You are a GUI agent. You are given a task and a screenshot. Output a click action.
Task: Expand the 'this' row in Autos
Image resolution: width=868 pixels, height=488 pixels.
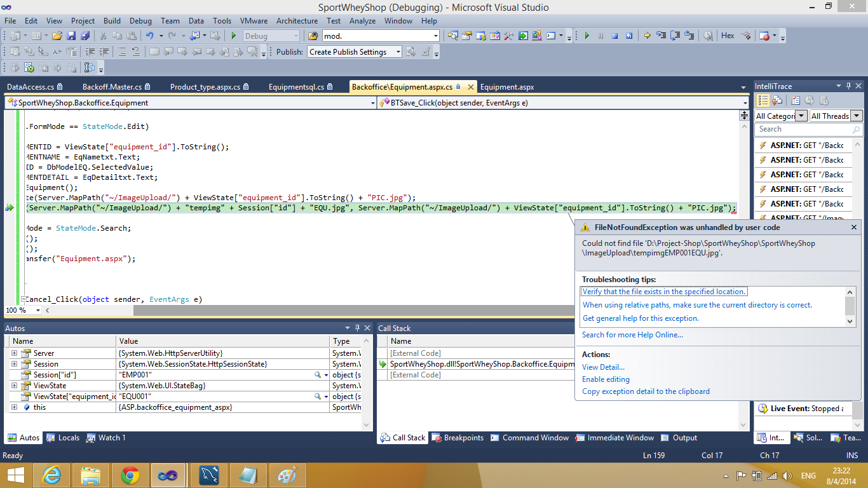coord(14,407)
